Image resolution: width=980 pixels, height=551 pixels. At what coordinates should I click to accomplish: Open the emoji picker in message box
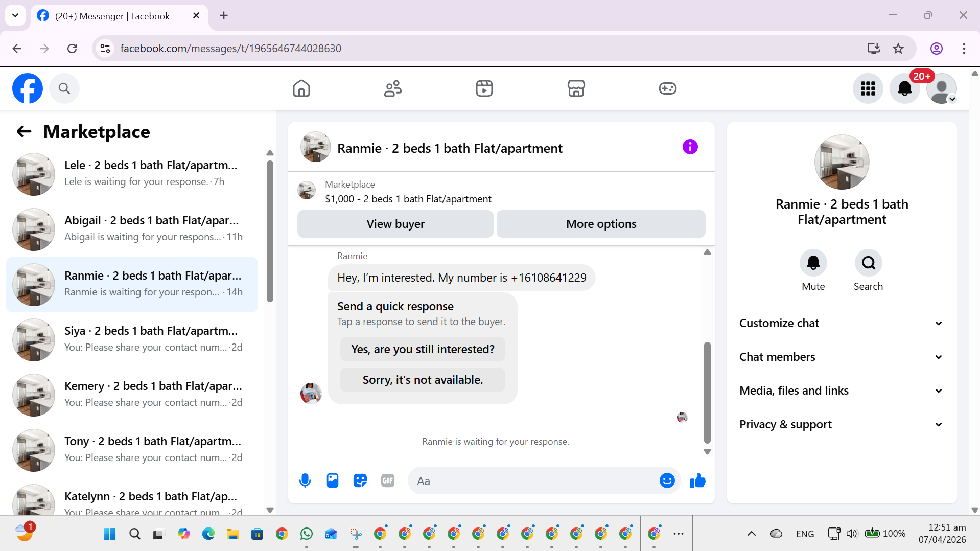tap(667, 480)
